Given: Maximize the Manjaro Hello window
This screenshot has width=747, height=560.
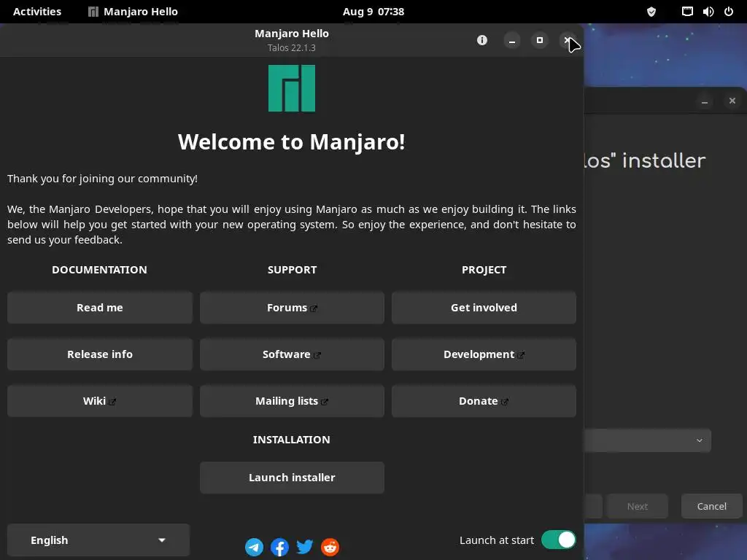Looking at the screenshot, I should 540,41.
